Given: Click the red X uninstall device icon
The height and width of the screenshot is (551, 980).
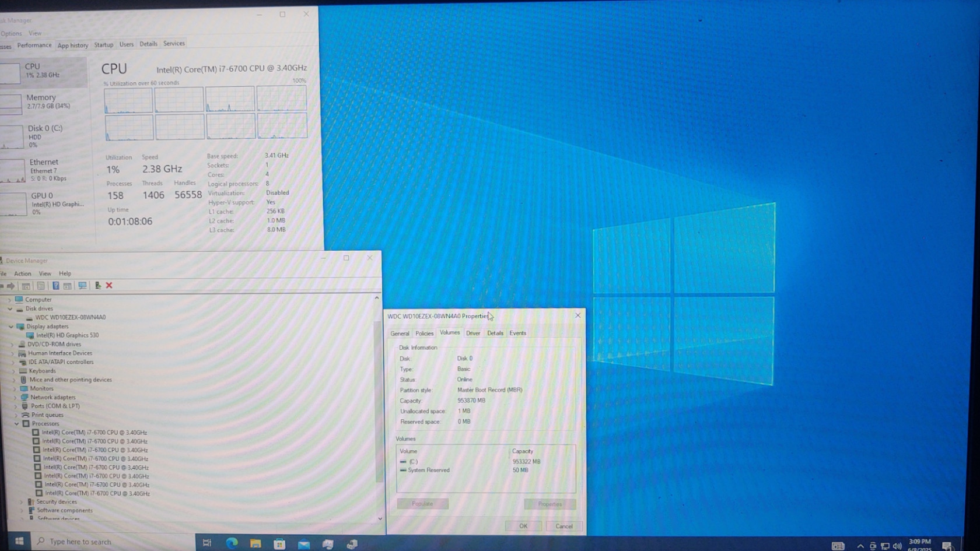Looking at the screenshot, I should pos(109,286).
